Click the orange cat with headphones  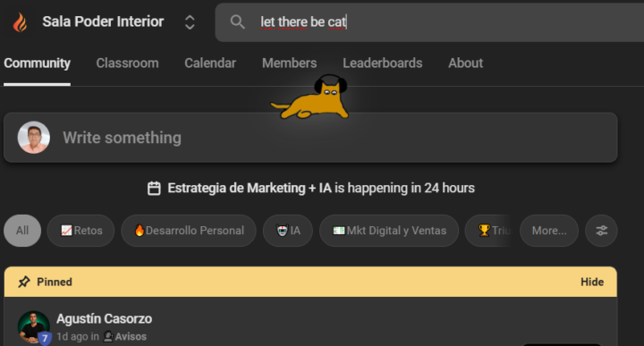(311, 97)
